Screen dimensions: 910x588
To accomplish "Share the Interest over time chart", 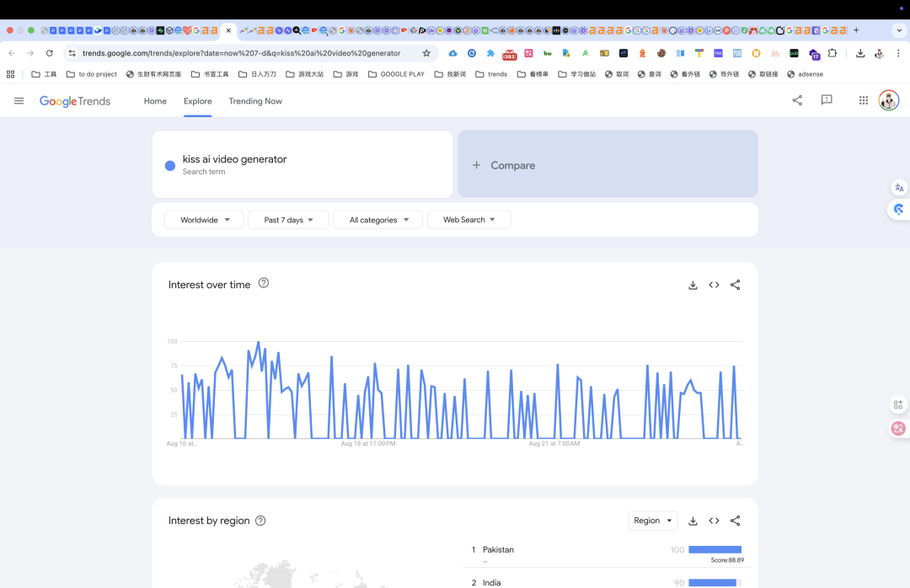I will [736, 285].
